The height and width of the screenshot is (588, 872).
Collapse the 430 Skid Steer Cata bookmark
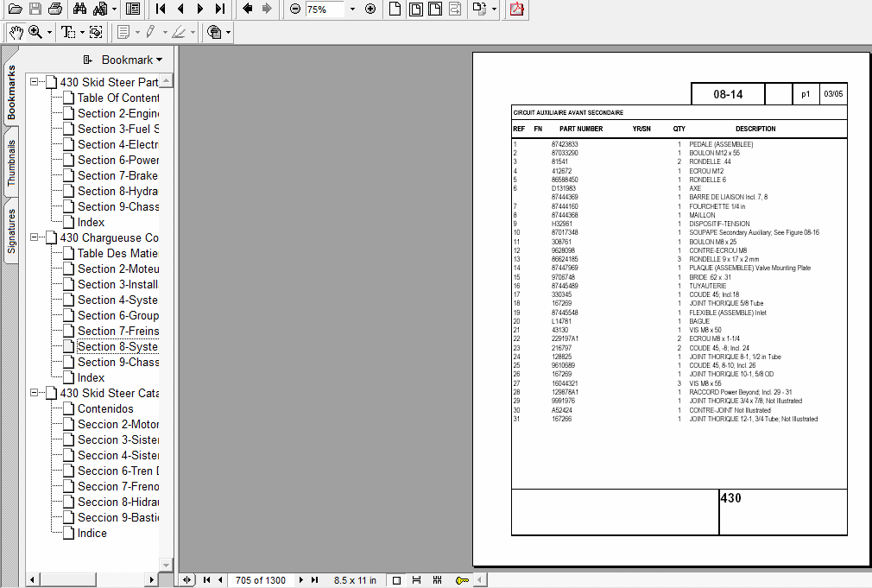click(35, 393)
